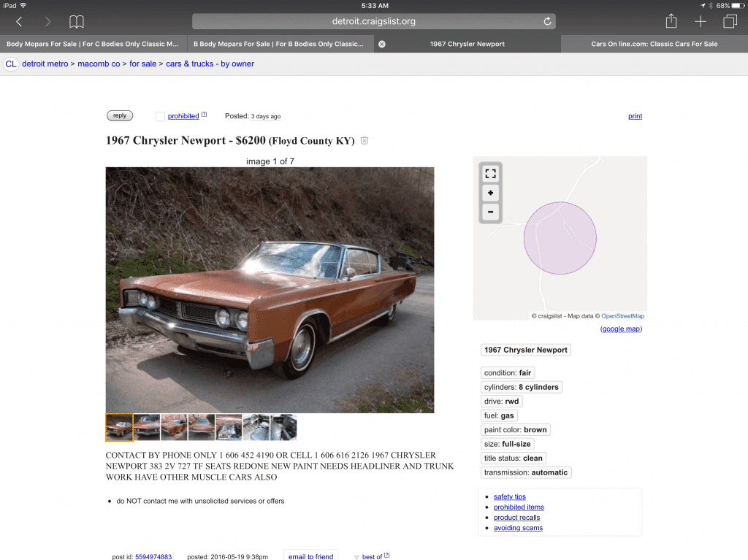Click the map fullscreen icon
Screen dimensions: 748x560
pos(490,174)
